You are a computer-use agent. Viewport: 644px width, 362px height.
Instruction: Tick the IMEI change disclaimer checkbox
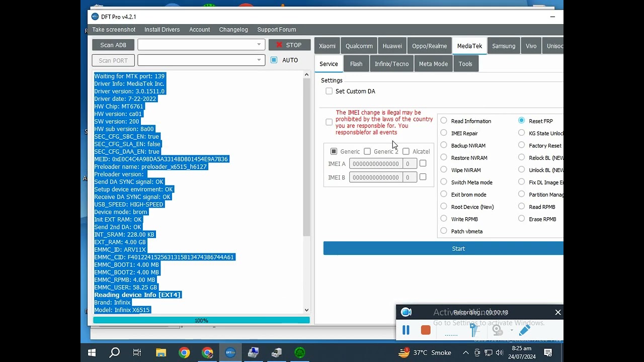329,122
